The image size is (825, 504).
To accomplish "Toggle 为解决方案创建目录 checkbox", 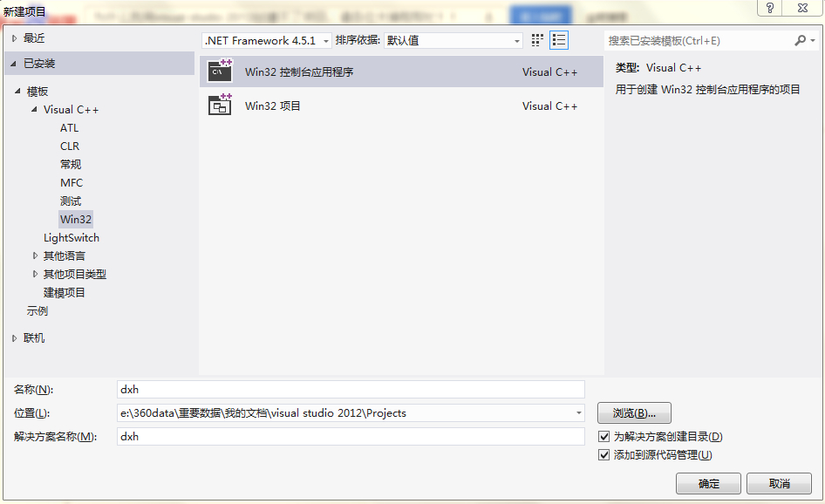I will 604,437.
